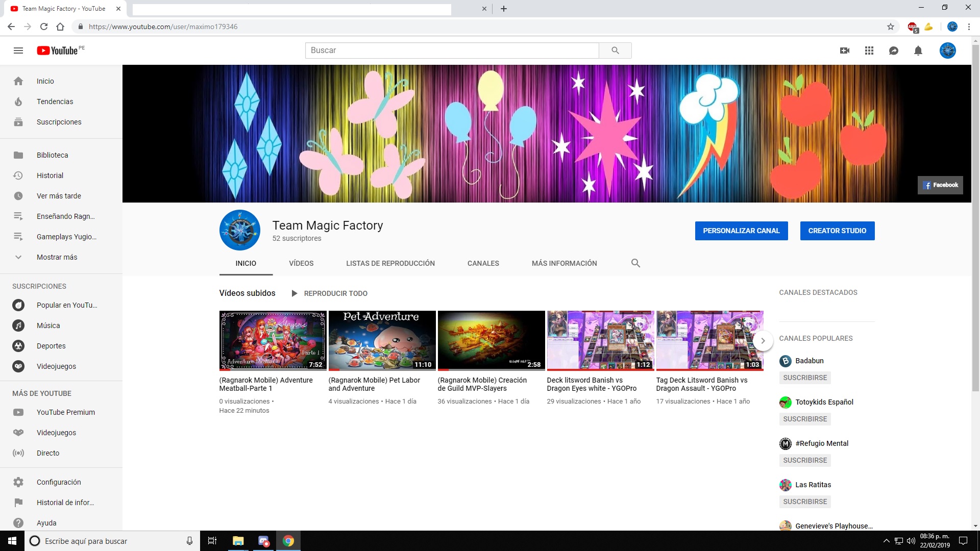
Task: Search within channel using magnifier icon
Action: (635, 263)
